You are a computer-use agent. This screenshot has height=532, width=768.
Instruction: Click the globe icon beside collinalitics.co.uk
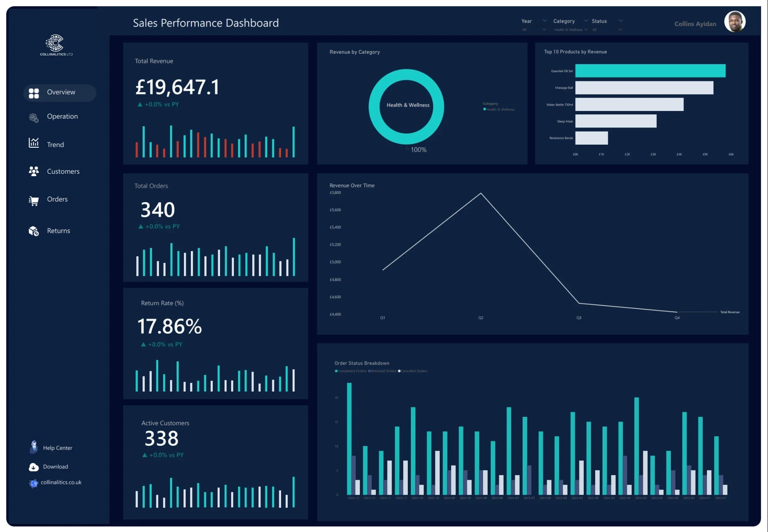[x=33, y=483]
